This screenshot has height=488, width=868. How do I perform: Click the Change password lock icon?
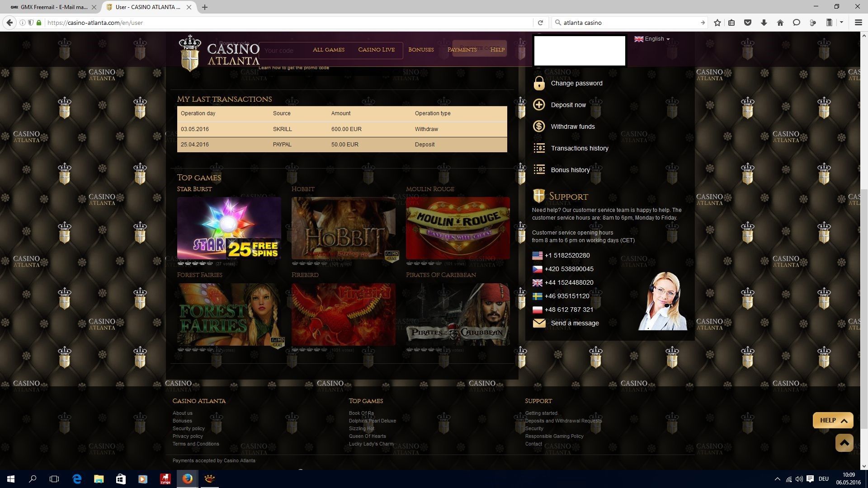click(x=539, y=83)
